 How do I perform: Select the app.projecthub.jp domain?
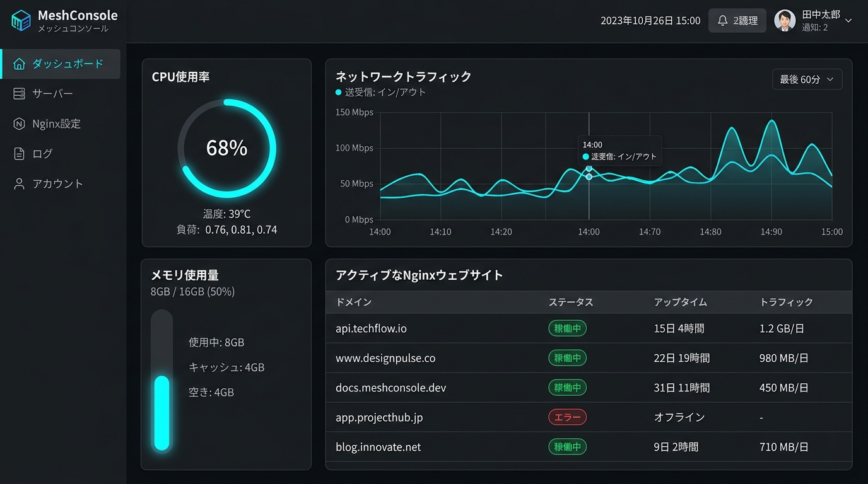[x=379, y=417]
